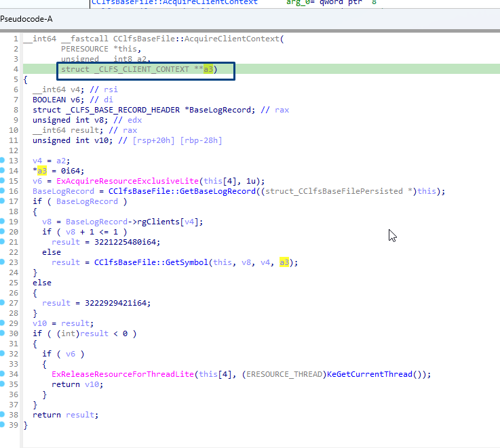This screenshot has width=500, height=448.
Task: Click ExReleaseResourceForThreadLite on line 34
Action: pos(123,374)
